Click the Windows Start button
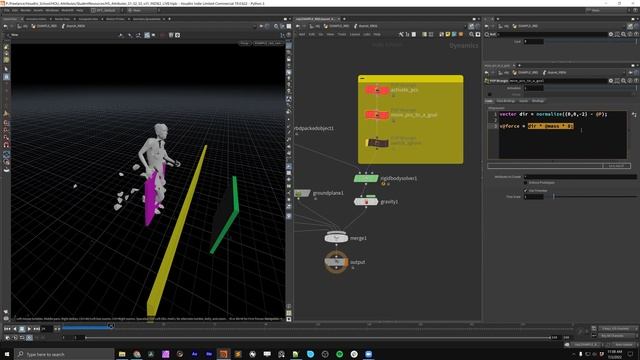Viewport: 640px width, 360px height. point(7,354)
